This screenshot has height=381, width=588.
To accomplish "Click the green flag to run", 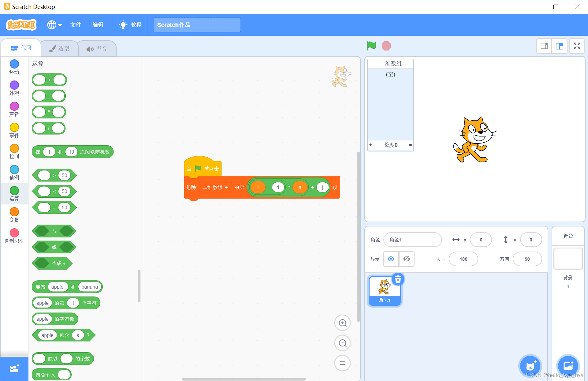I will (371, 46).
